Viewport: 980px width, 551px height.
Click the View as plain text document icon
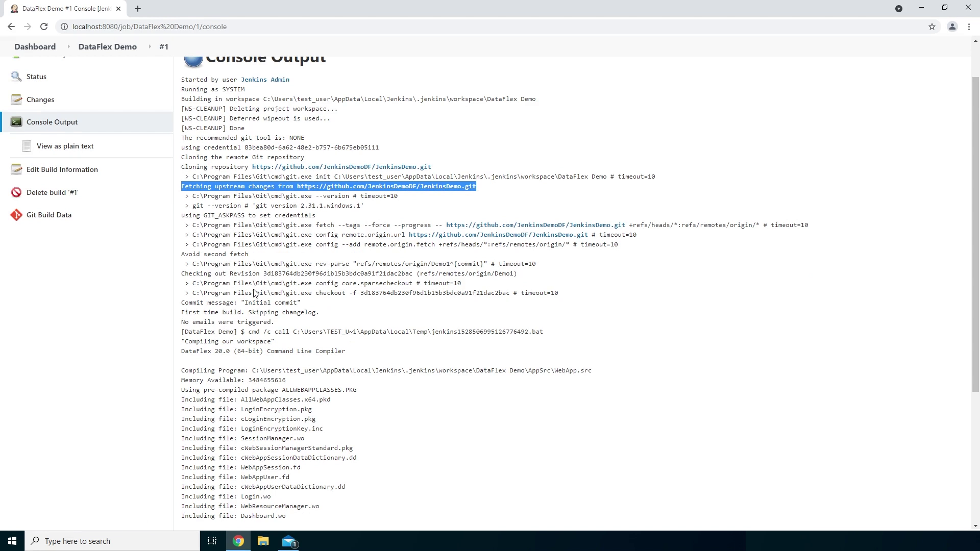(27, 146)
